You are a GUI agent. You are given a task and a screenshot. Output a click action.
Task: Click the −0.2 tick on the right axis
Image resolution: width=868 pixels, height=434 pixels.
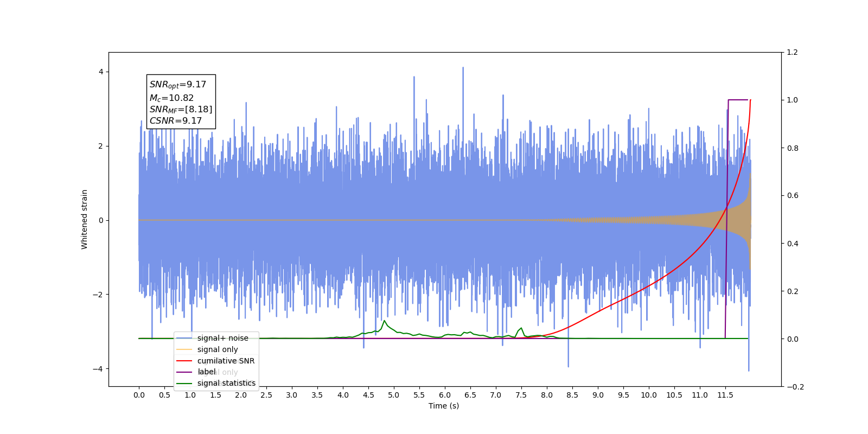coord(795,387)
